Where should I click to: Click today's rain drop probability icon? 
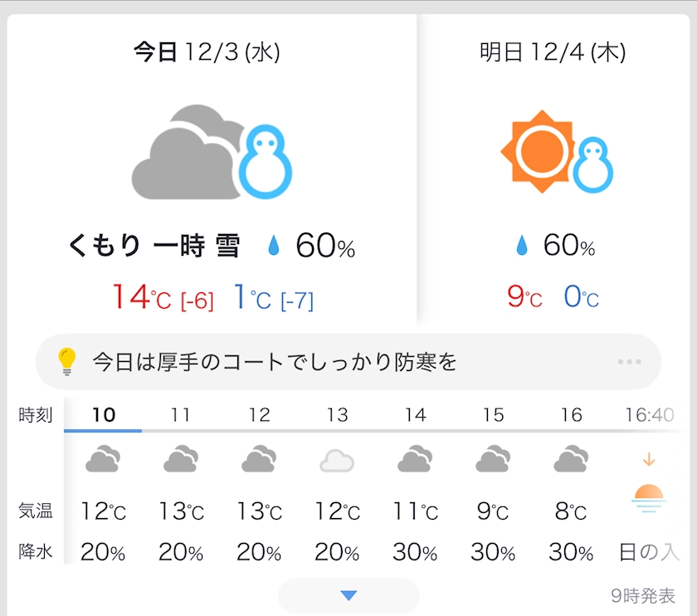point(274,246)
